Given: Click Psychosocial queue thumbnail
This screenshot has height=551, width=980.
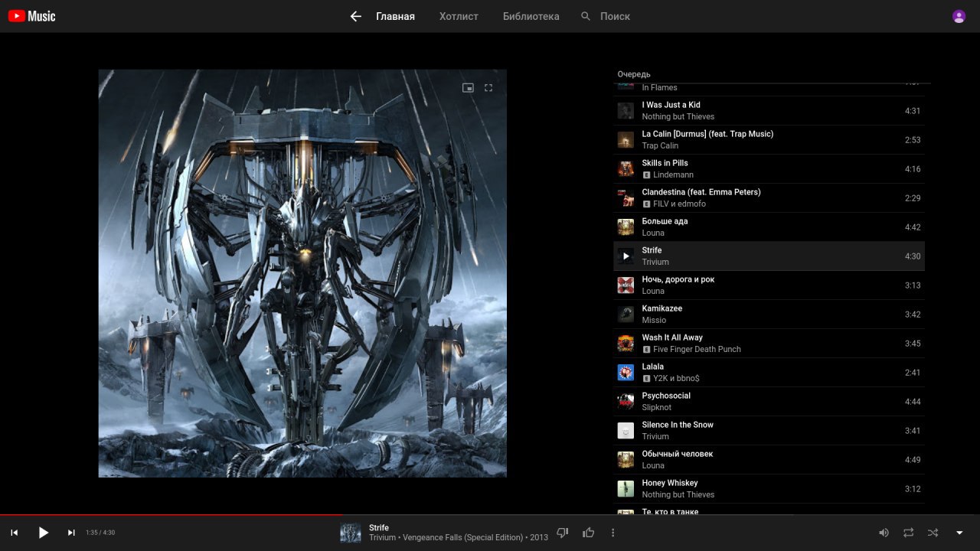Looking at the screenshot, I should pos(626,402).
